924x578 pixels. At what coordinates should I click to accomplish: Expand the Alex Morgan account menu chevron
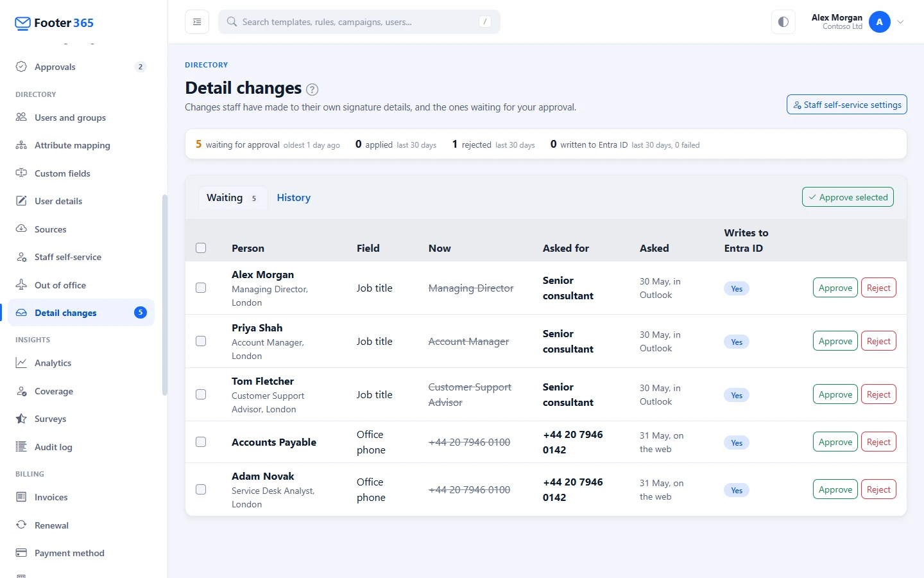point(900,22)
